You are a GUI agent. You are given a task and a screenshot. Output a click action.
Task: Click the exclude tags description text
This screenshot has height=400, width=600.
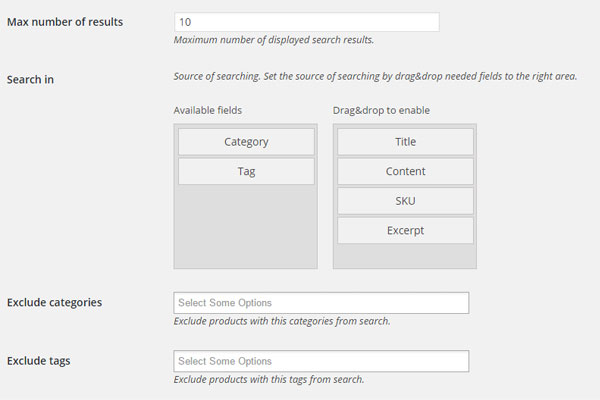tap(269, 379)
